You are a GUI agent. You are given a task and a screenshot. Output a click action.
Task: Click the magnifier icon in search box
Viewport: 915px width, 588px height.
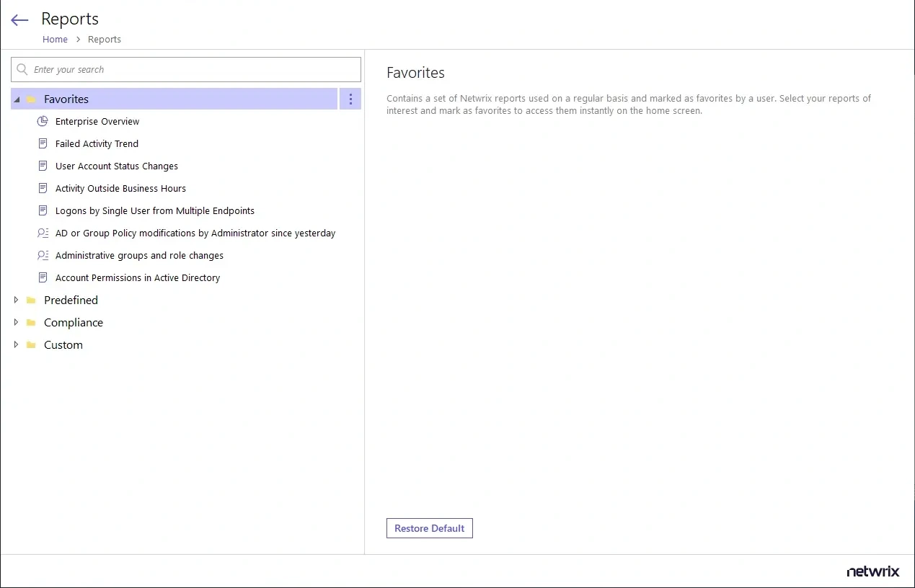22,70
